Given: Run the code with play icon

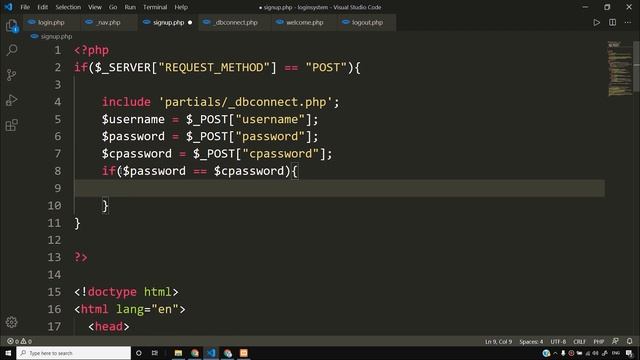Looking at the screenshot, I should click(x=596, y=22).
